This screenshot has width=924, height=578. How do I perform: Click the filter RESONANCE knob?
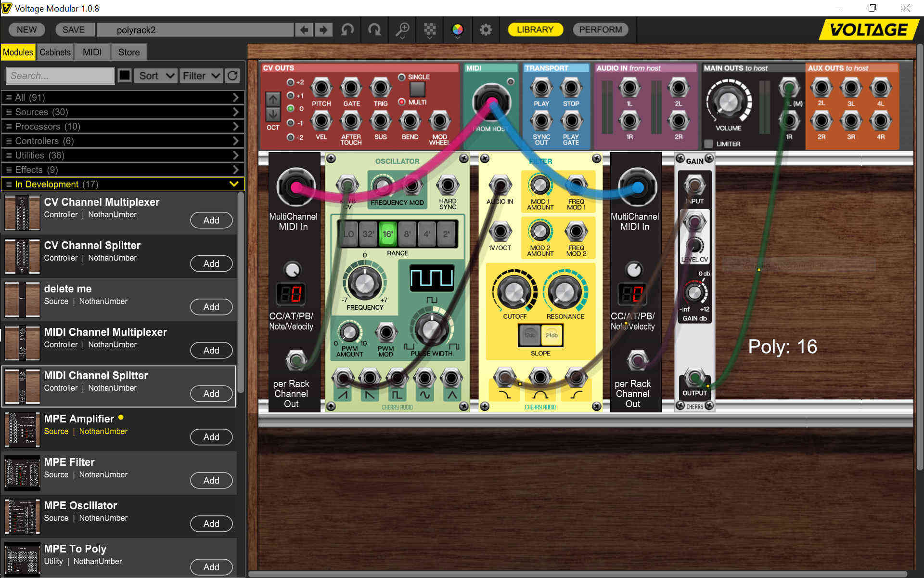(565, 291)
